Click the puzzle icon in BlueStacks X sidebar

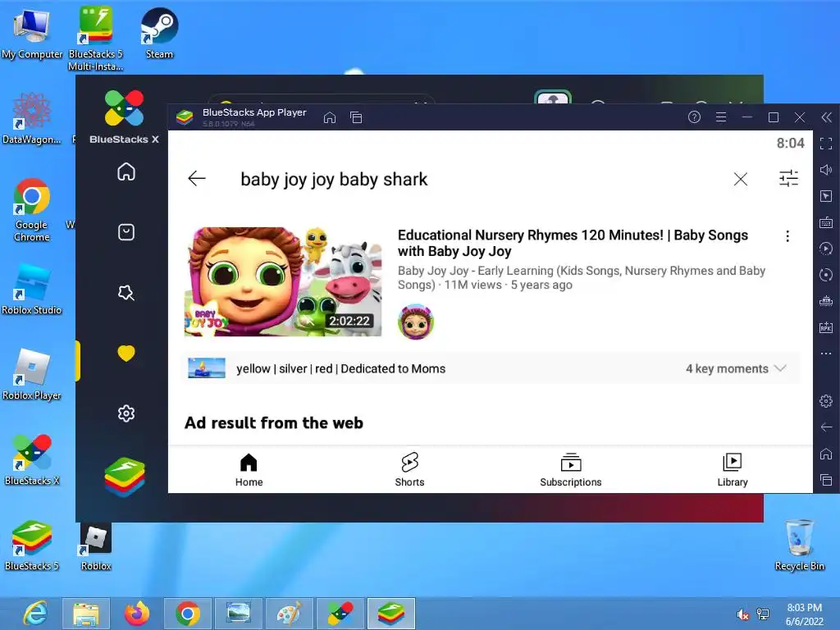pyautogui.click(x=126, y=293)
